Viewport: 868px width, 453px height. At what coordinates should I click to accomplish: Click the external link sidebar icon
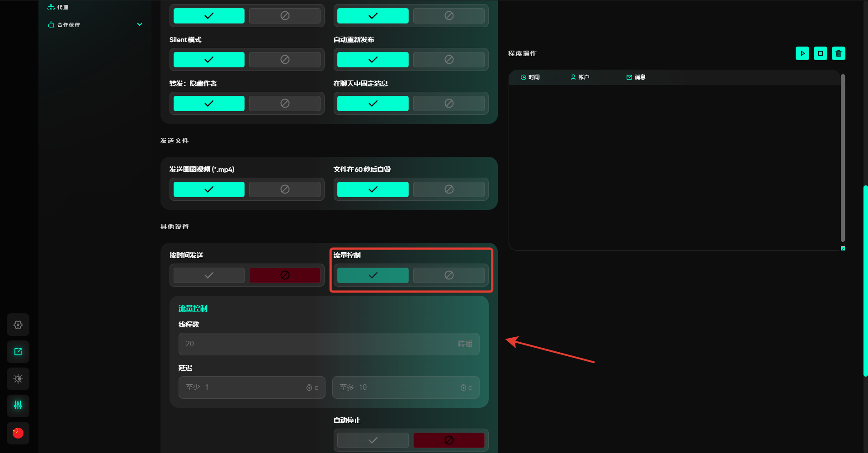[x=18, y=352]
